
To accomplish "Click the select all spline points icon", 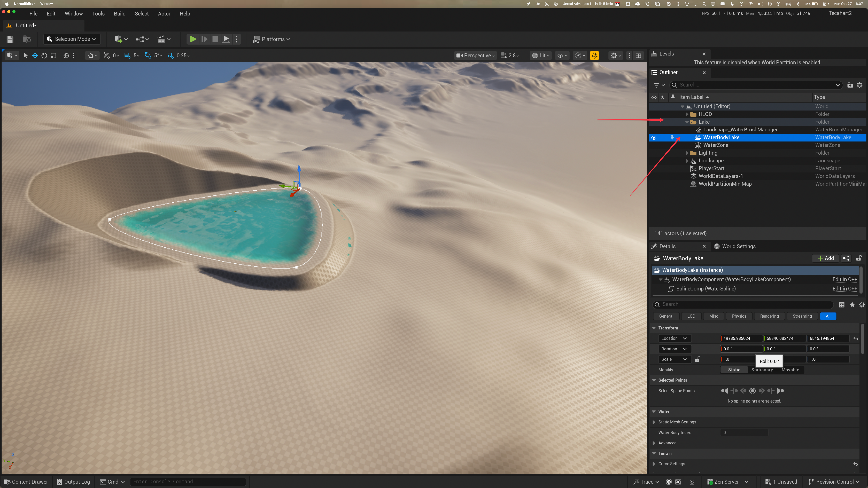I will click(752, 391).
